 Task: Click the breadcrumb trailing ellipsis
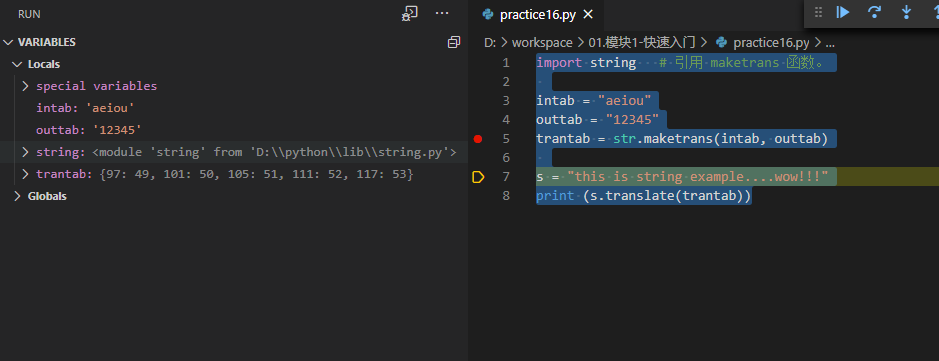pyautogui.click(x=830, y=43)
